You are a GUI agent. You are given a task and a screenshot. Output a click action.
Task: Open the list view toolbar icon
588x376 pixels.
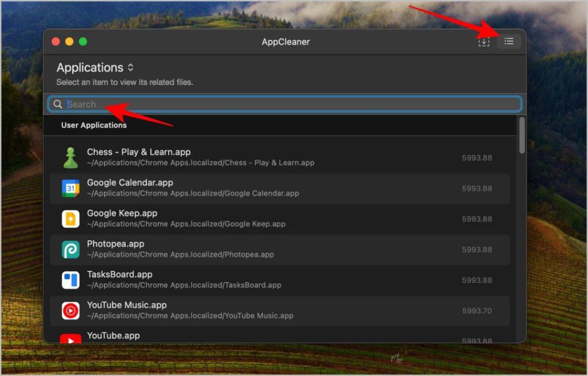pyautogui.click(x=509, y=41)
